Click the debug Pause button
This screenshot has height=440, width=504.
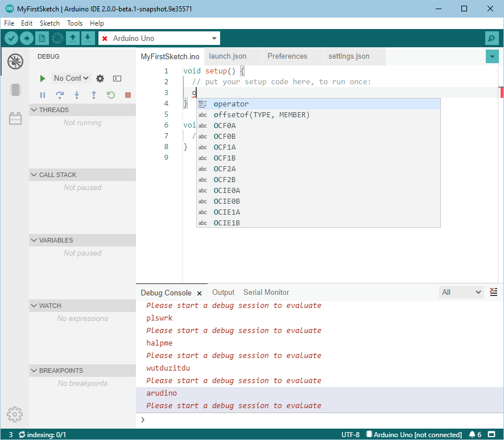click(43, 95)
